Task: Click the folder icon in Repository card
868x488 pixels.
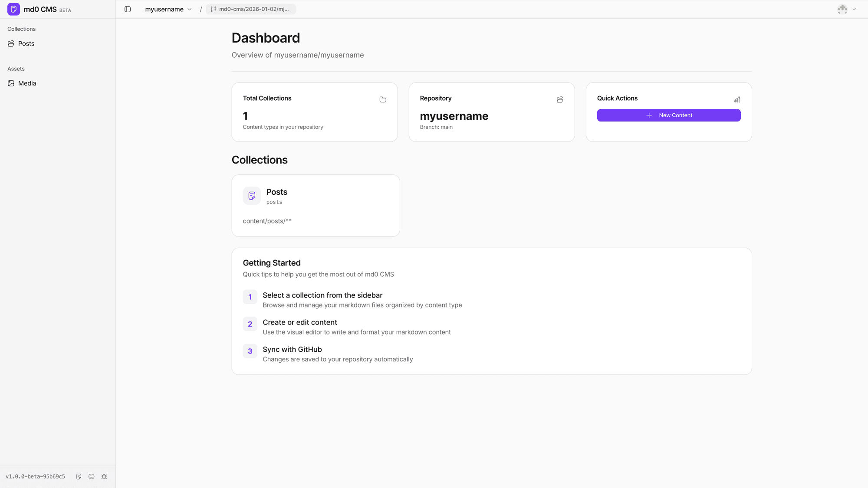Action: point(560,100)
